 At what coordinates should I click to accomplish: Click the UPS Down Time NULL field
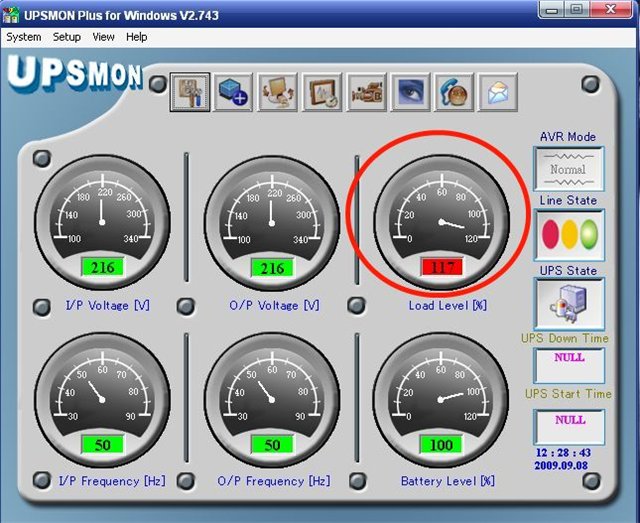tap(569, 365)
